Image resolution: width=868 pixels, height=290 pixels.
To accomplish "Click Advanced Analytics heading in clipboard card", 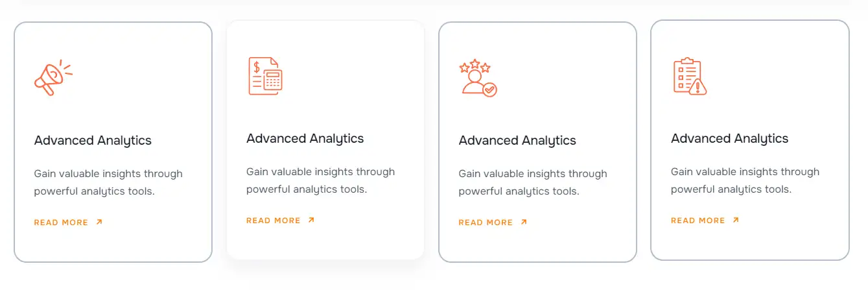I will 729,139.
